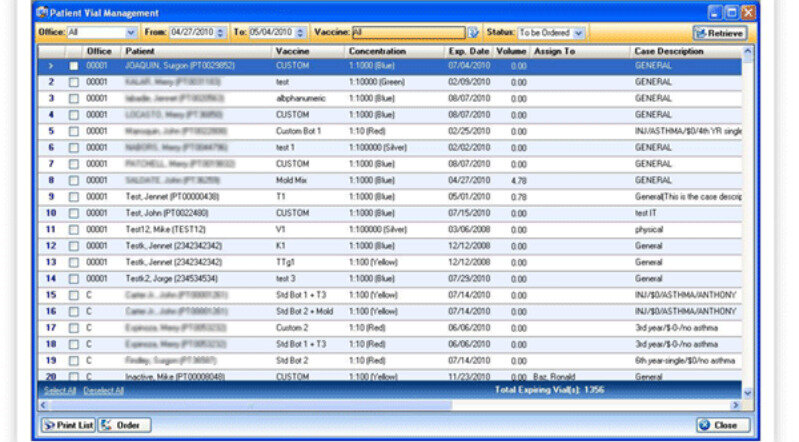Viewport: 799px width, 442px height.
Task: Sort by the Vaccine column header
Action: [294, 50]
